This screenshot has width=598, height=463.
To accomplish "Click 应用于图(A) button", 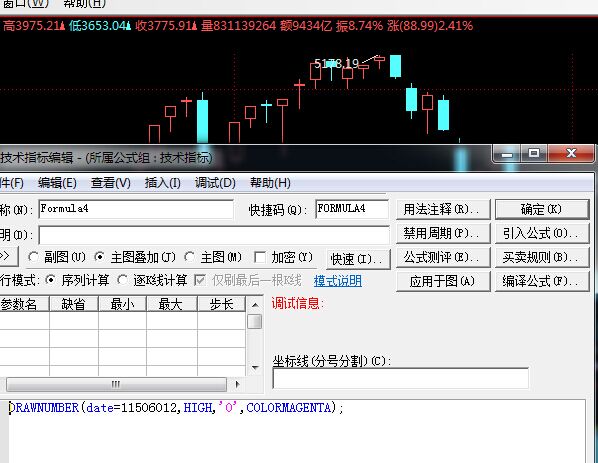I will (443, 281).
